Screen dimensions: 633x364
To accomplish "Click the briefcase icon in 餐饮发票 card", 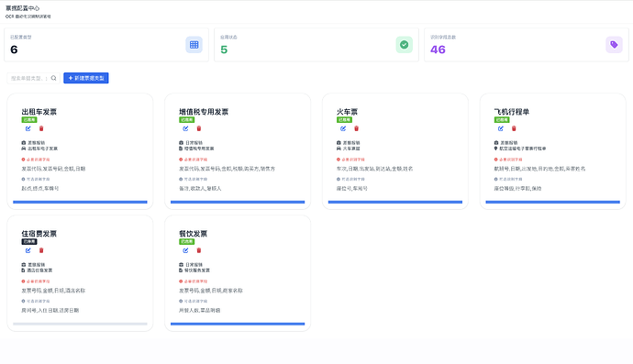I will pos(181,265).
